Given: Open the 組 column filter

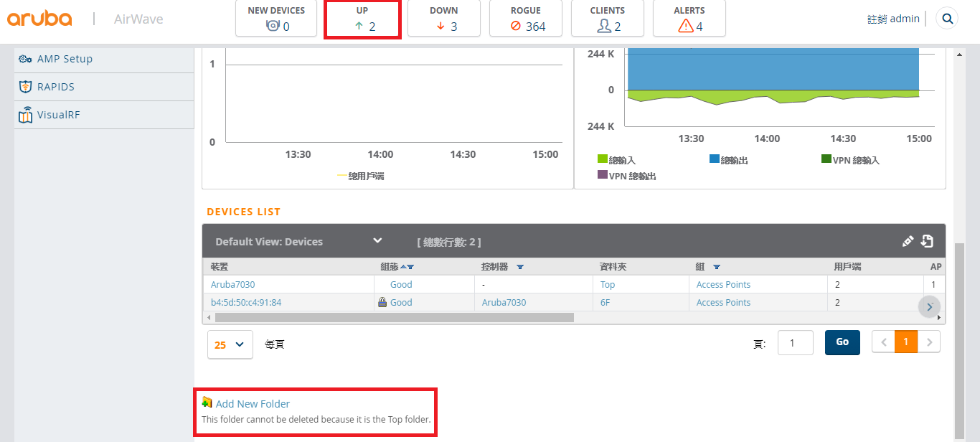Looking at the screenshot, I should click(x=717, y=268).
